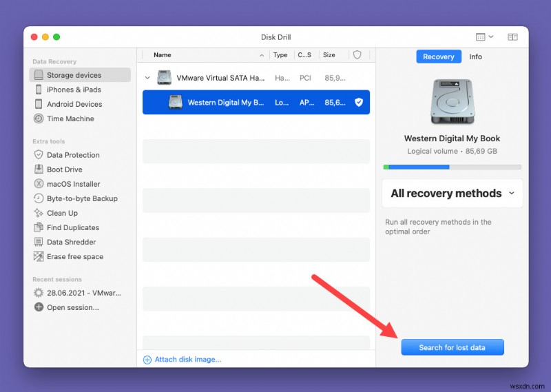
Task: Toggle the side panel layout icon in title bar
Action: click(x=512, y=37)
